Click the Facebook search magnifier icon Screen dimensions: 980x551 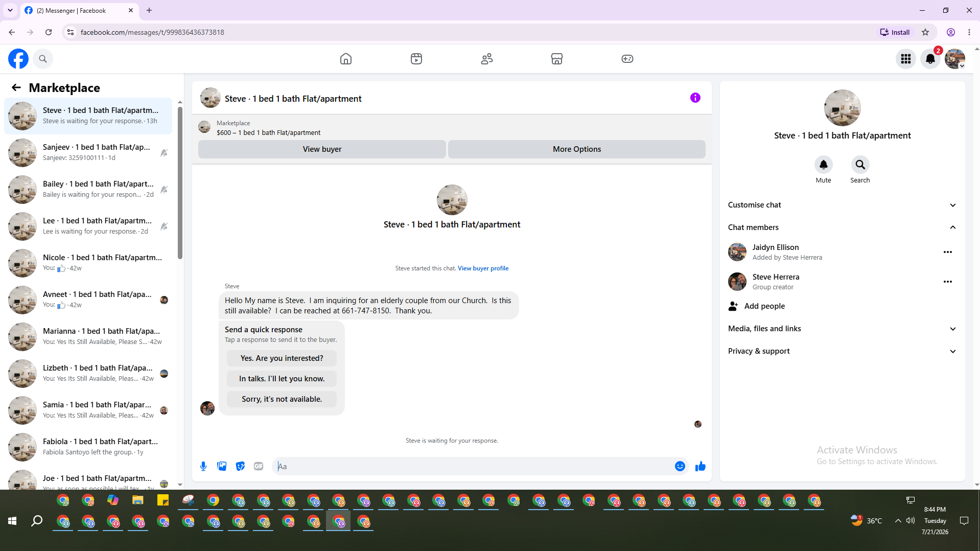tap(43, 59)
